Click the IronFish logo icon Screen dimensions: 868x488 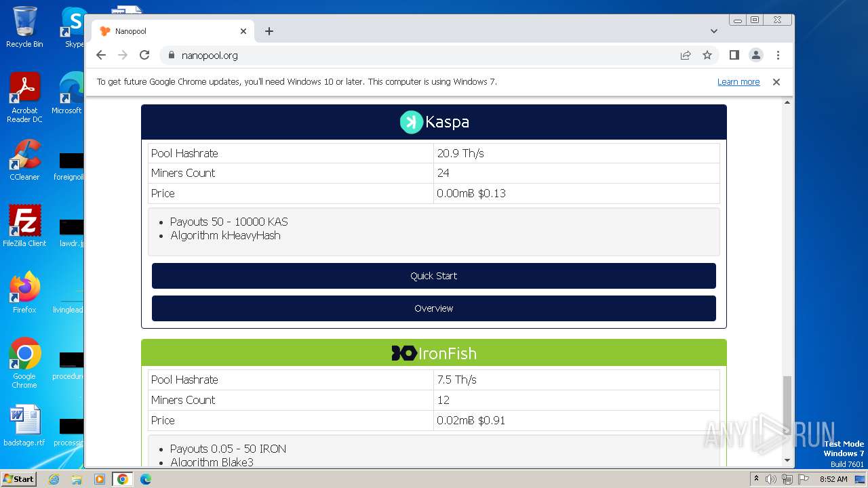(x=403, y=353)
